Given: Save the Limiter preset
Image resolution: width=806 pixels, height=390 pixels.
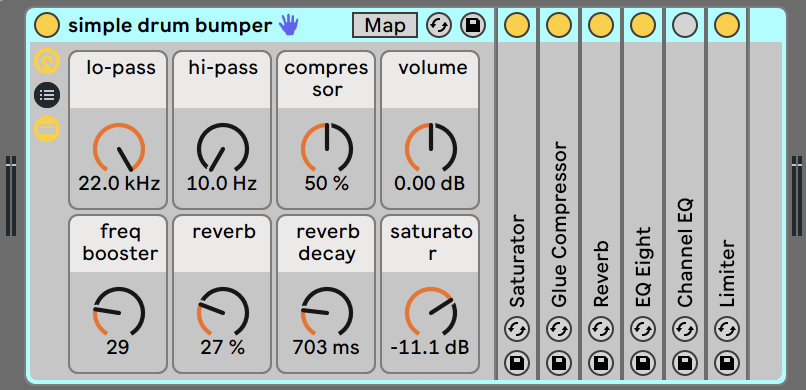Looking at the screenshot, I should pyautogui.click(x=727, y=363).
